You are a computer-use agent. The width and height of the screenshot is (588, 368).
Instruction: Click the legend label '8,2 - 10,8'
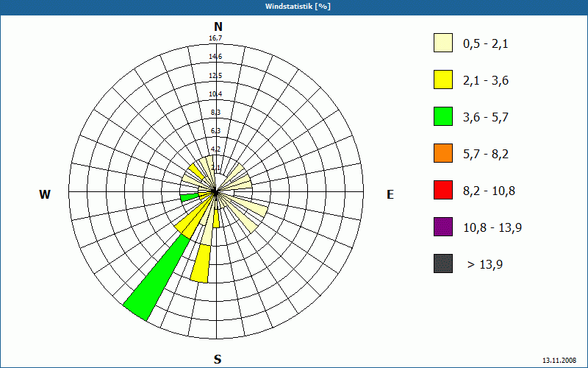(489, 191)
